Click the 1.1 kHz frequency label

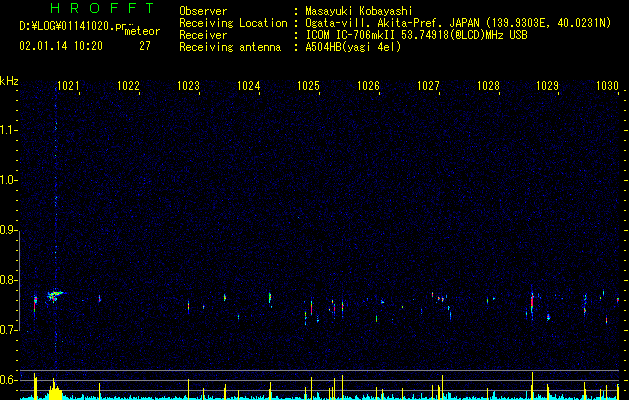[8, 130]
